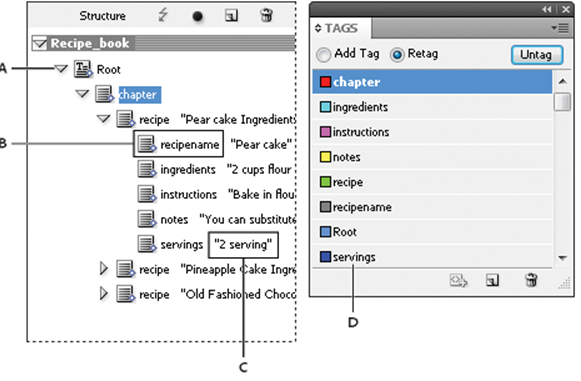581x381 pixels.
Task: Select the ingredients element in structure tree
Action: click(x=188, y=169)
